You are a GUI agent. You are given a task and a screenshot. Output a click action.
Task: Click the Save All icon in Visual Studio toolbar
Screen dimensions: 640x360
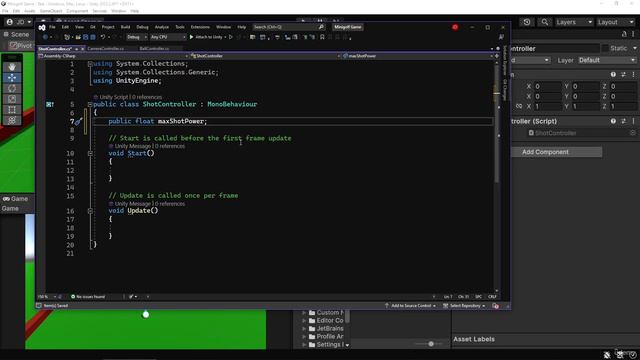93,37
